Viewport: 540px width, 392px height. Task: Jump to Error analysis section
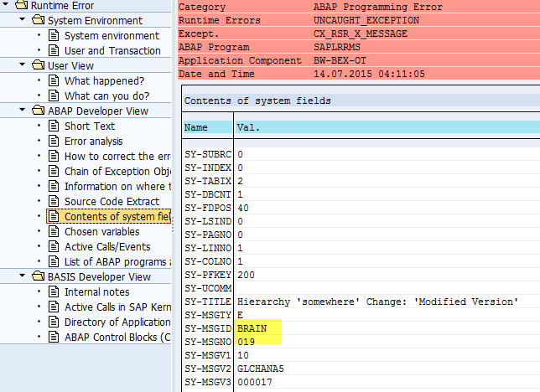94,141
